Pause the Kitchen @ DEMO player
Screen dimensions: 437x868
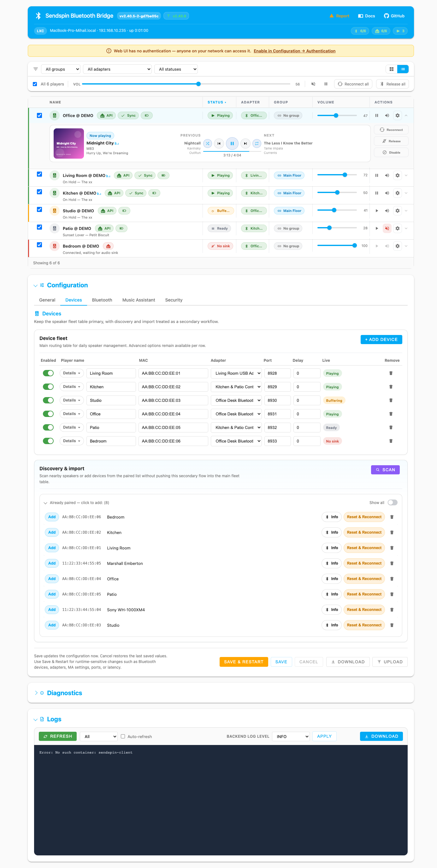pos(377,193)
